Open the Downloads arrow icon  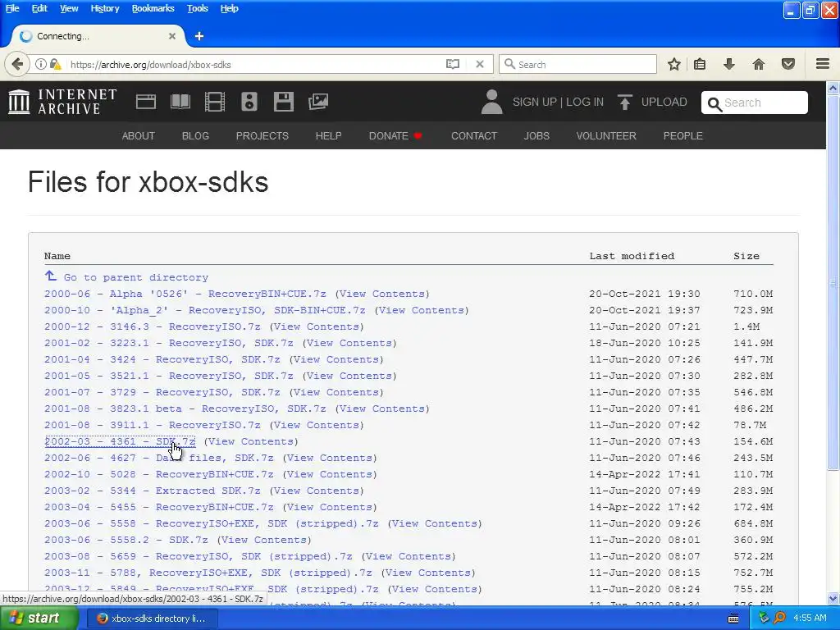coord(728,64)
